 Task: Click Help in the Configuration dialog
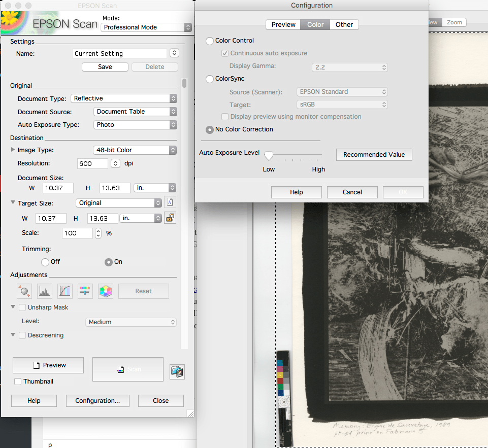click(296, 192)
